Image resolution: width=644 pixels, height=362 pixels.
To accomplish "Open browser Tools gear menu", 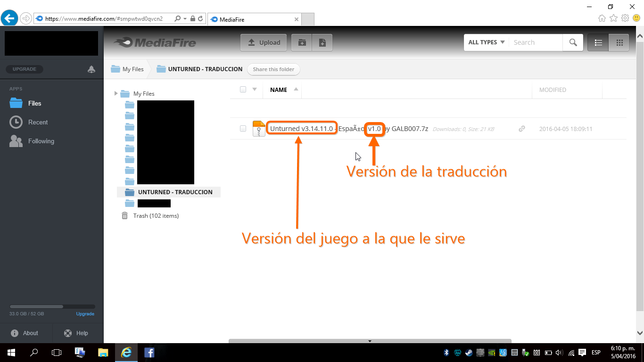I will click(x=625, y=18).
